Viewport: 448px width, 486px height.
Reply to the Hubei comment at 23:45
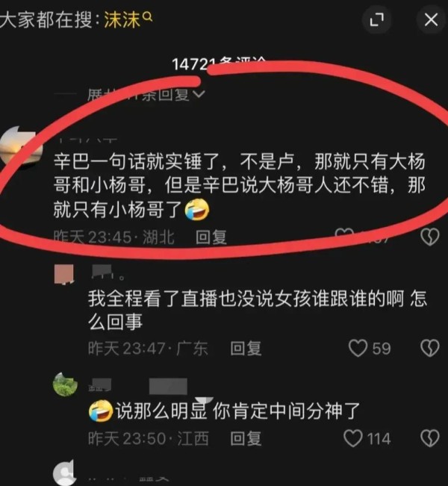pyautogui.click(x=211, y=237)
